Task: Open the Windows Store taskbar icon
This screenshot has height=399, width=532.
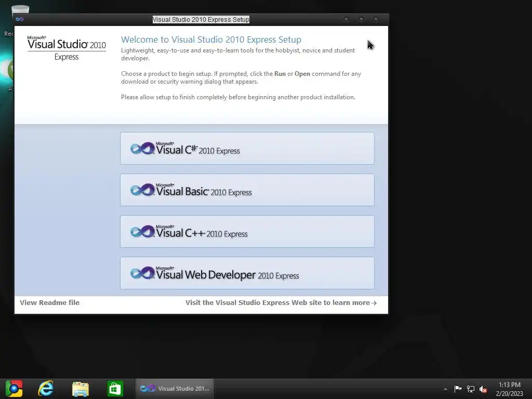Action: [x=115, y=389]
